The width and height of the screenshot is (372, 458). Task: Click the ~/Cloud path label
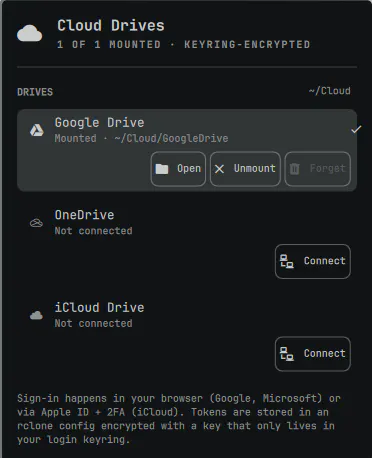tap(330, 91)
